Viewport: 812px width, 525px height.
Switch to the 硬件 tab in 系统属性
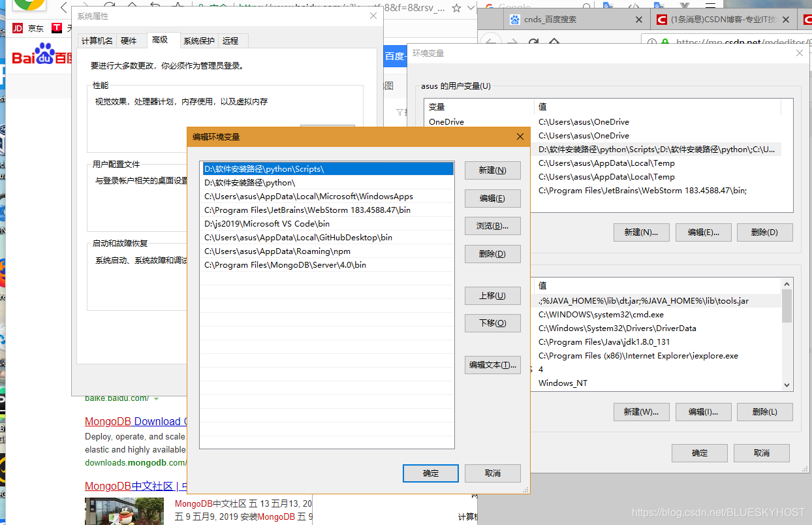(132, 40)
